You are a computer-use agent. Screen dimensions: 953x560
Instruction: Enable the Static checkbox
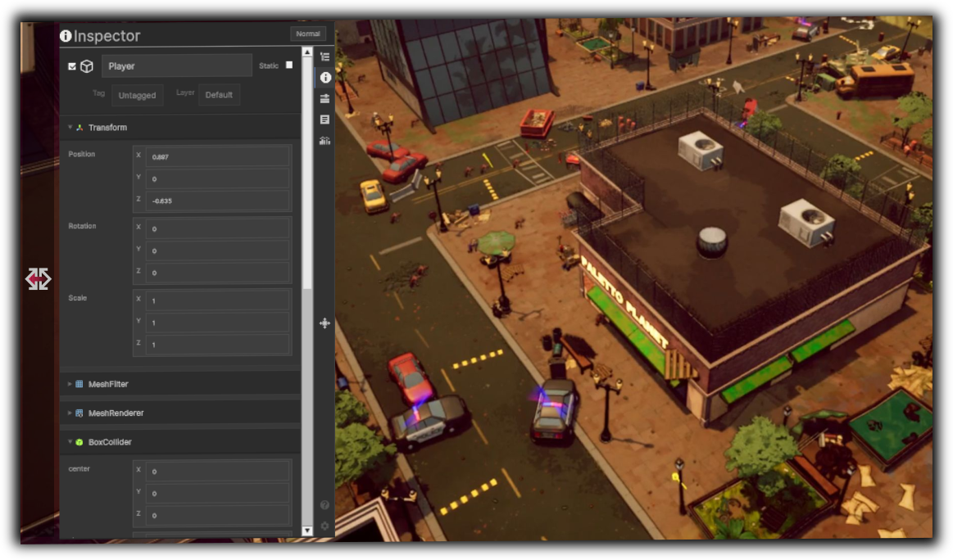288,65
